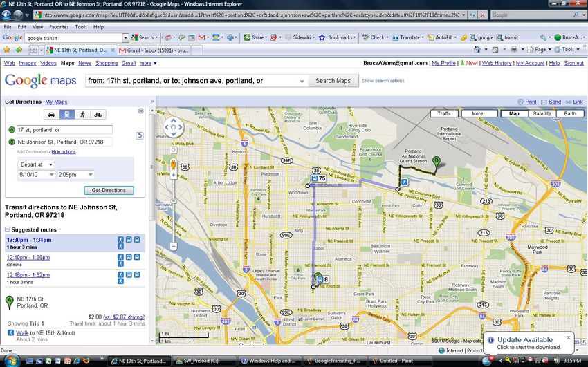Click the walking marker near Columbia Blvd

click(404, 182)
